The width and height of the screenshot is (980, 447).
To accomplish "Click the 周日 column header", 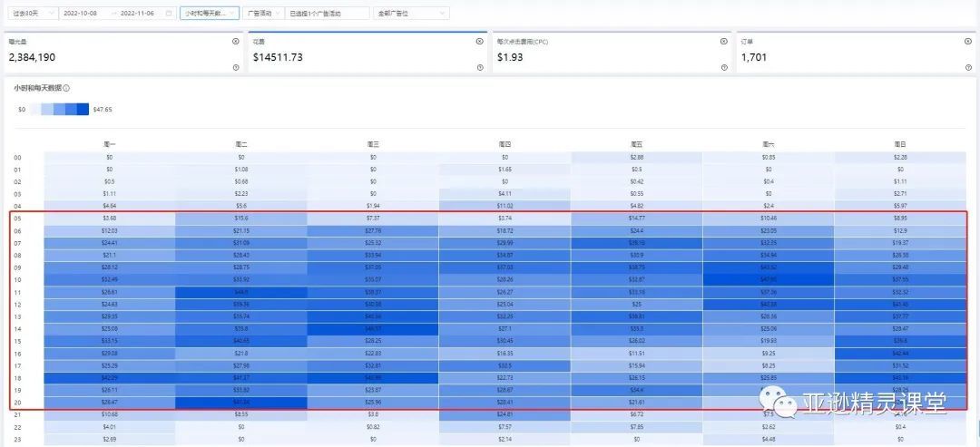I will [900, 144].
